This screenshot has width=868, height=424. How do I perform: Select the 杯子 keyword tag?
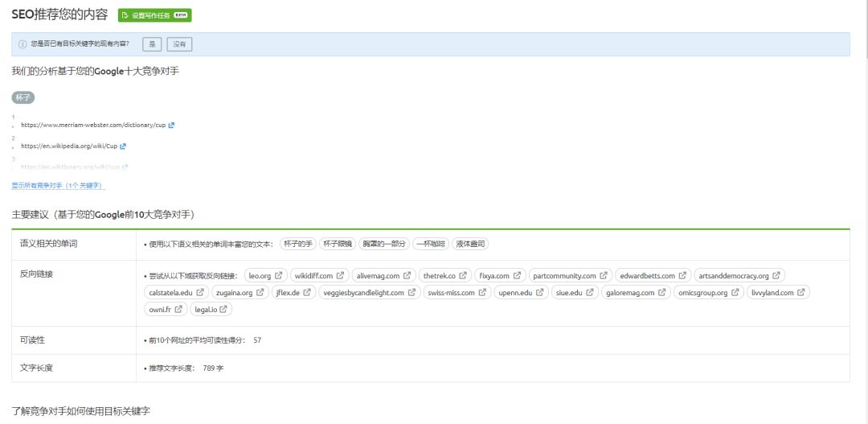click(x=23, y=97)
